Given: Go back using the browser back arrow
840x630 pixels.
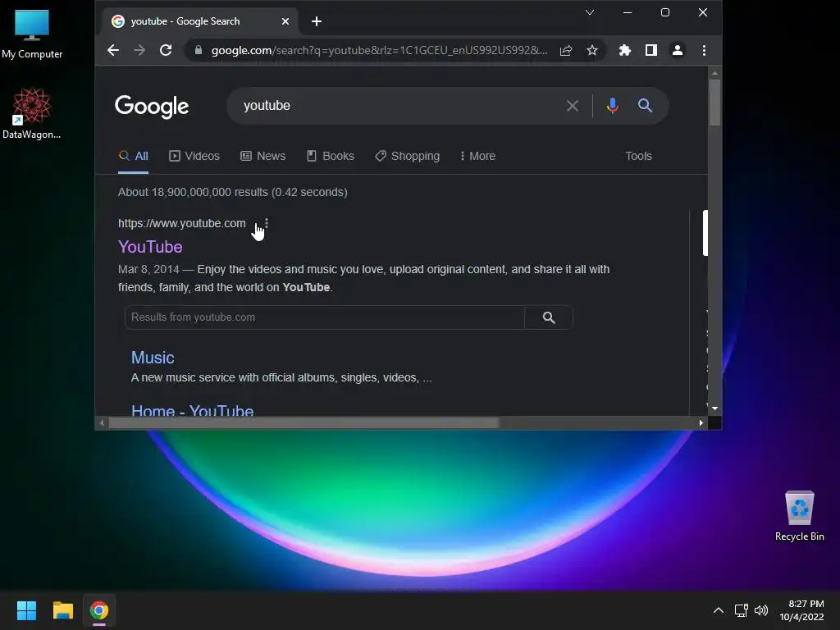Looking at the screenshot, I should tap(113, 50).
